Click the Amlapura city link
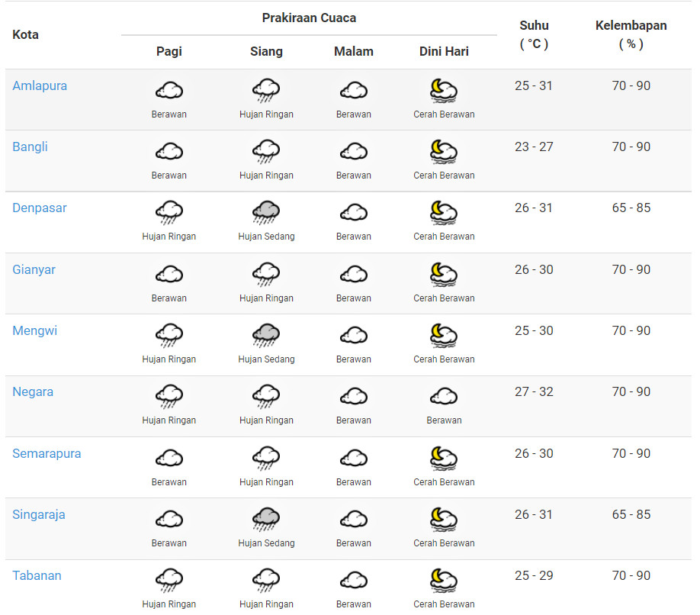The height and width of the screenshot is (615, 700). pos(40,85)
